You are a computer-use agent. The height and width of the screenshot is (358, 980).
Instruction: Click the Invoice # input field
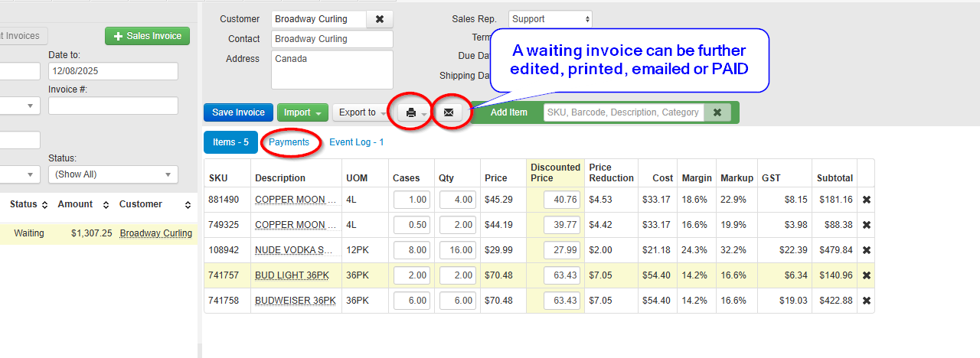113,106
